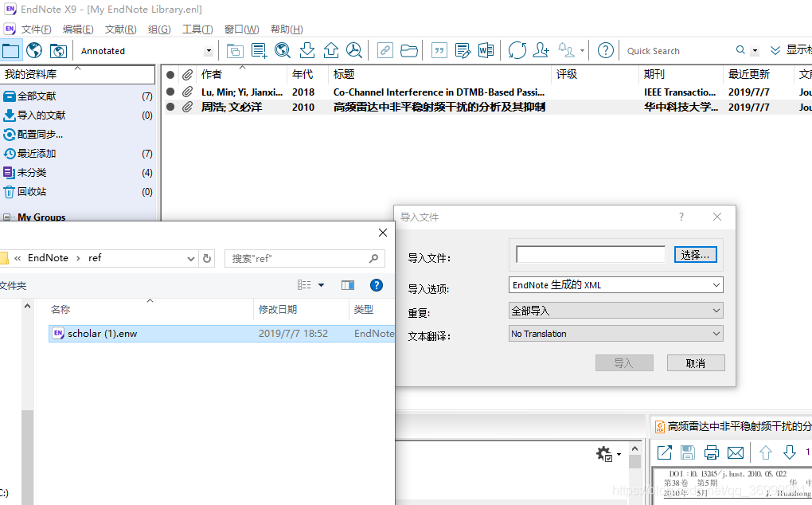Click Go to Word Processor icon
This screenshot has width=812, height=505.
(486, 51)
